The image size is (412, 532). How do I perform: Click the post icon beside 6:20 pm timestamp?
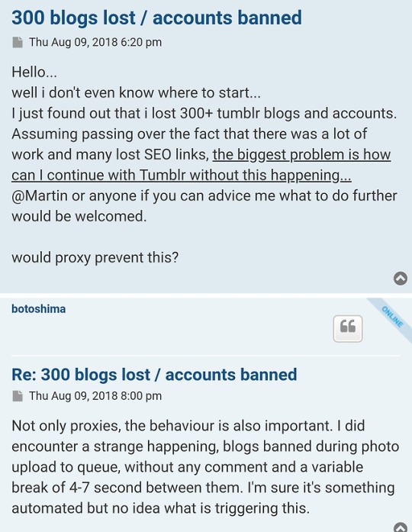18,43
